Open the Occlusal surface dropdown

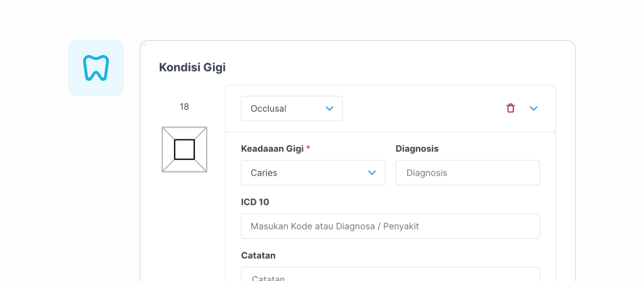(x=292, y=108)
